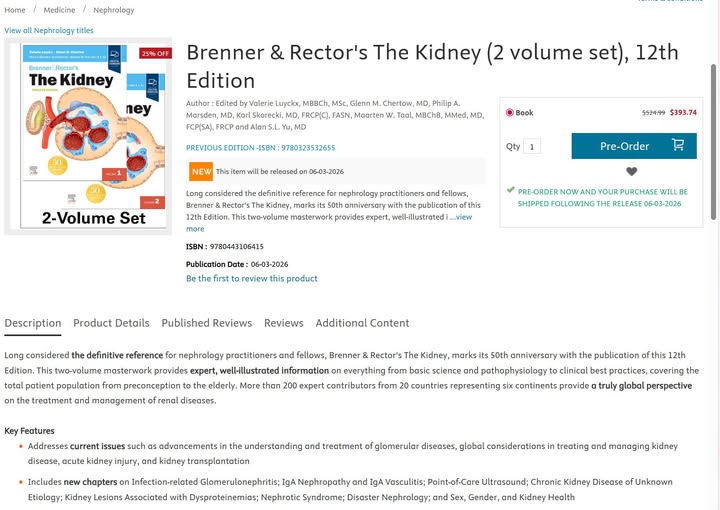Focus the Qty input field
The image size is (720, 510).
[x=532, y=146]
